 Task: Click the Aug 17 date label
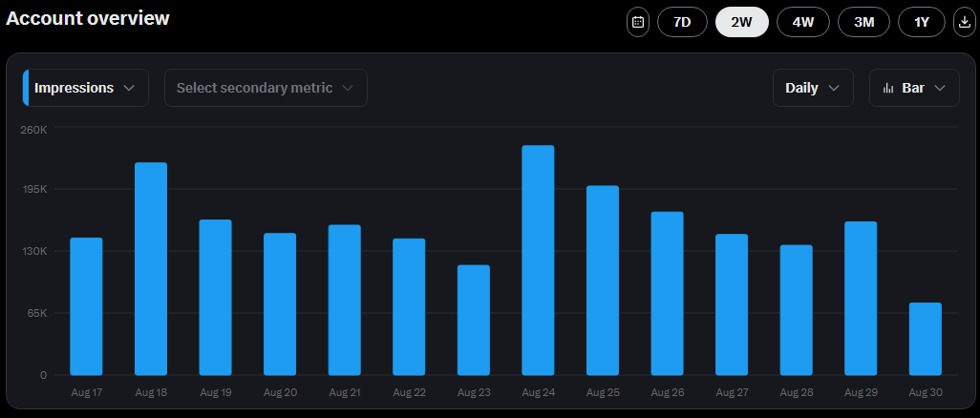(x=86, y=393)
